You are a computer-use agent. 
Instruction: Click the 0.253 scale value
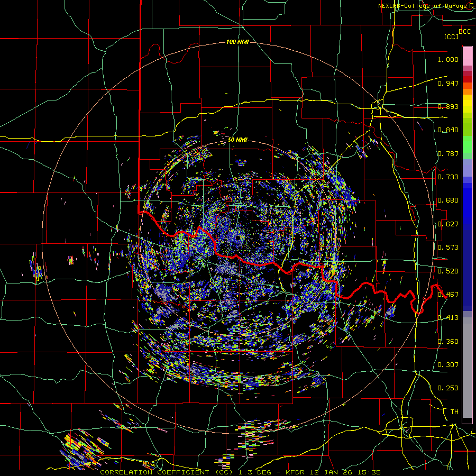(448, 388)
